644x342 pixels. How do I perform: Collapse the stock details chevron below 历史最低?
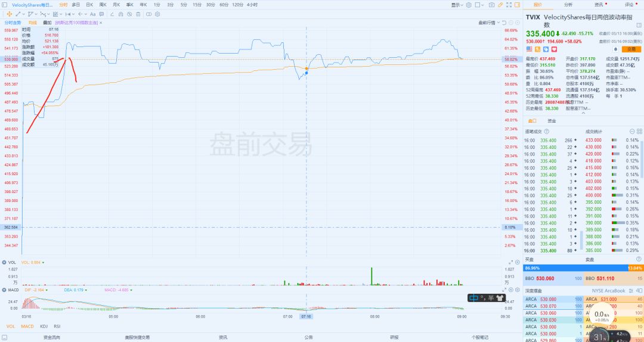(x=583, y=113)
